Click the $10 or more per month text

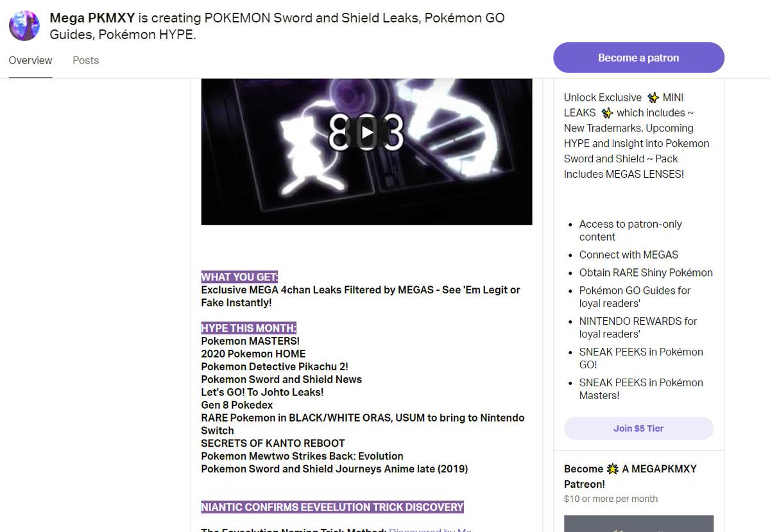611,499
